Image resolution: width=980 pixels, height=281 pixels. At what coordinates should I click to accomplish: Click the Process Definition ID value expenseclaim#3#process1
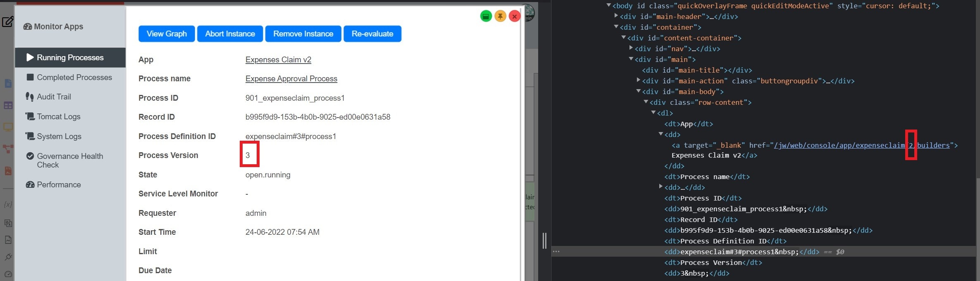coord(291,136)
